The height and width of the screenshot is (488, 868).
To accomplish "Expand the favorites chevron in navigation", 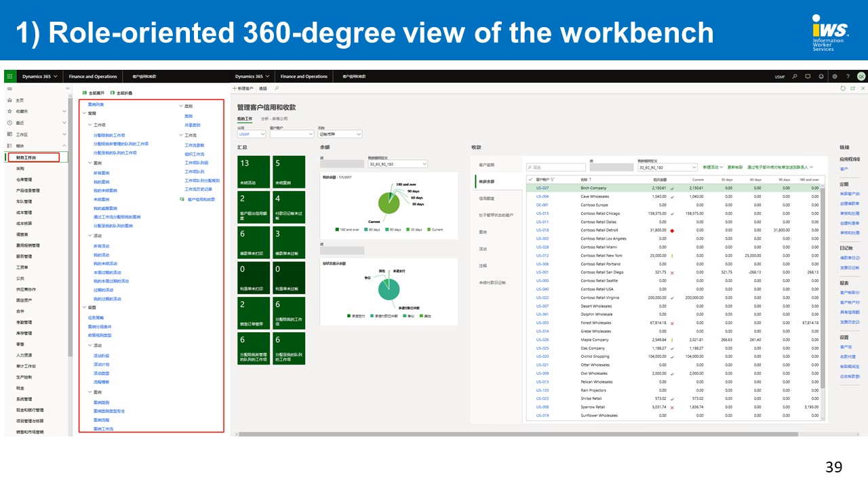I will pyautogui.click(x=64, y=111).
